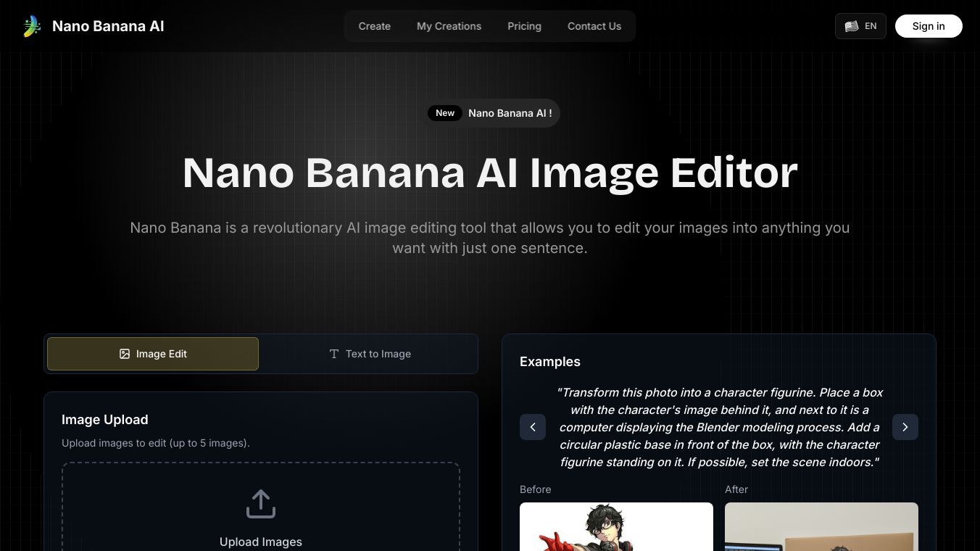980x551 pixels.
Task: Click the Image Upload heading
Action: click(x=105, y=420)
